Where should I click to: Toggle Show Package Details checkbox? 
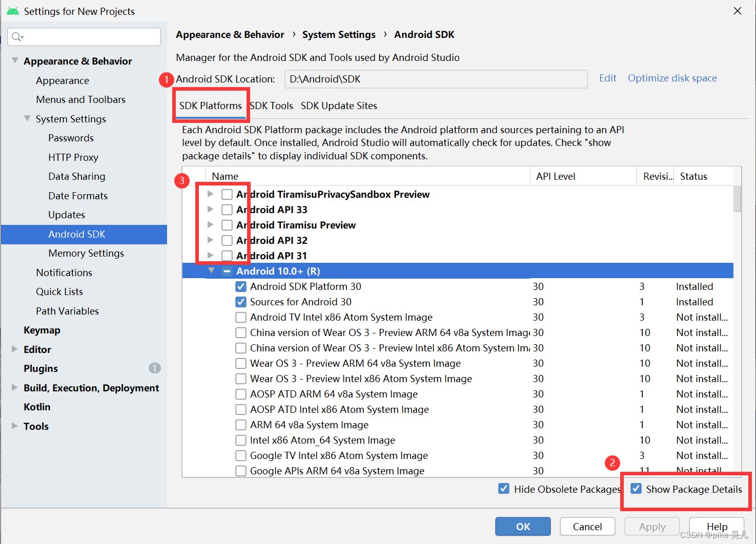pyautogui.click(x=636, y=489)
